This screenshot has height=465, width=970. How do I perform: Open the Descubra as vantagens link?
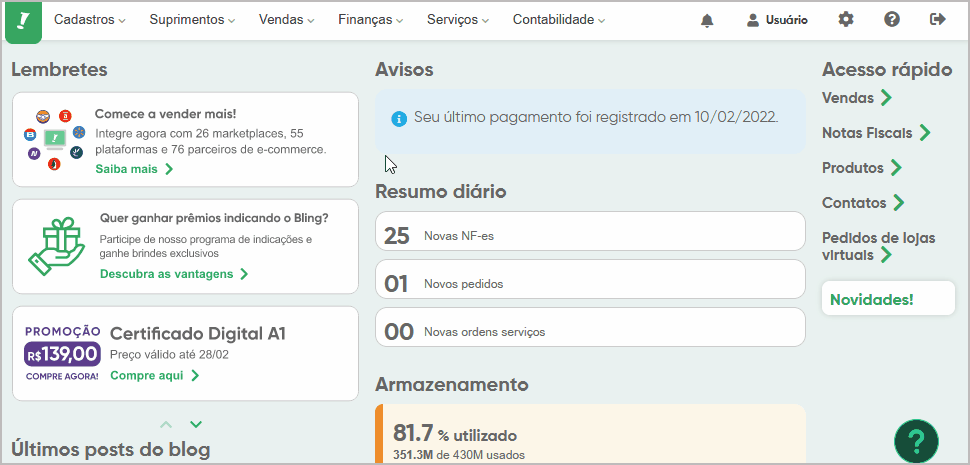pyautogui.click(x=174, y=274)
